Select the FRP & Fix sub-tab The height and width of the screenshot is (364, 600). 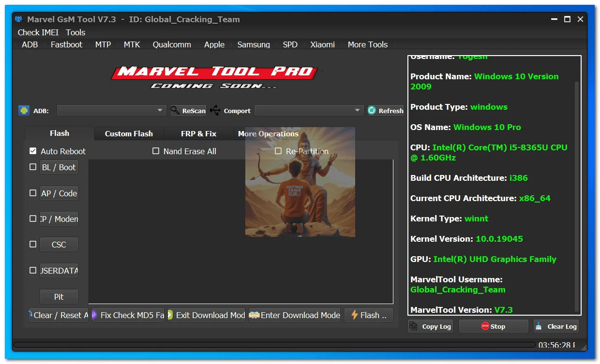pos(199,134)
